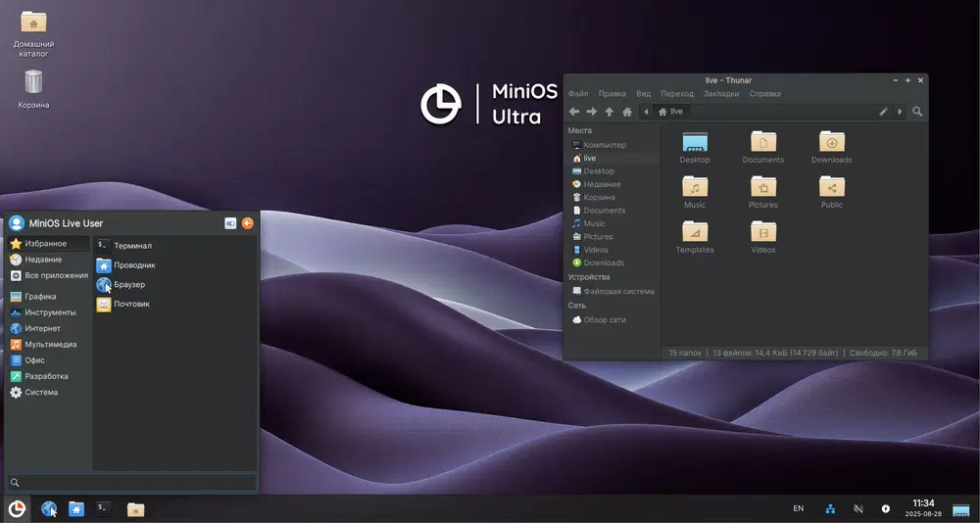
Task: Open the Закладки menu in Thunar
Action: pos(721,94)
